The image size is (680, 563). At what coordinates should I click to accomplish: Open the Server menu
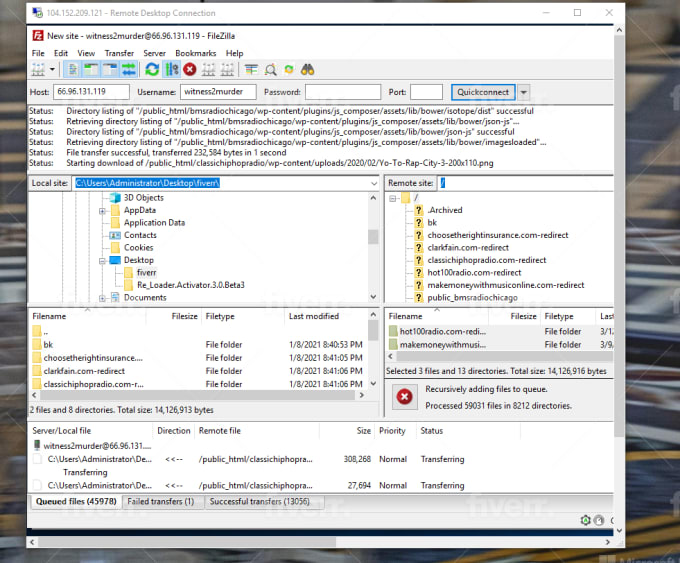(x=154, y=53)
